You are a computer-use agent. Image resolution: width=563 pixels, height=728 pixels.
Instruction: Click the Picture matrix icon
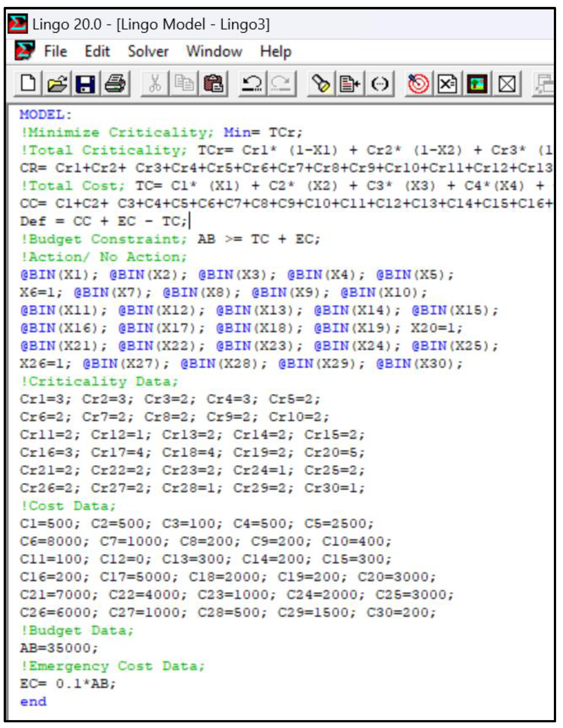(x=477, y=83)
